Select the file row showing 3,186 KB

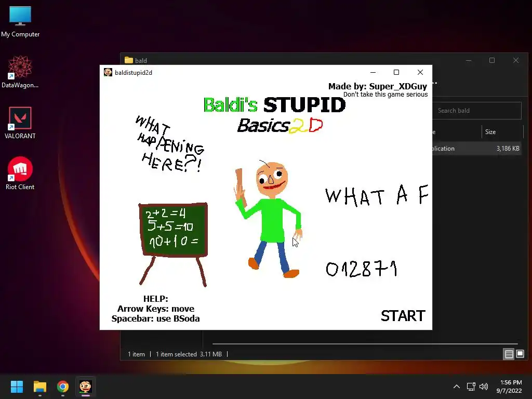click(x=477, y=149)
